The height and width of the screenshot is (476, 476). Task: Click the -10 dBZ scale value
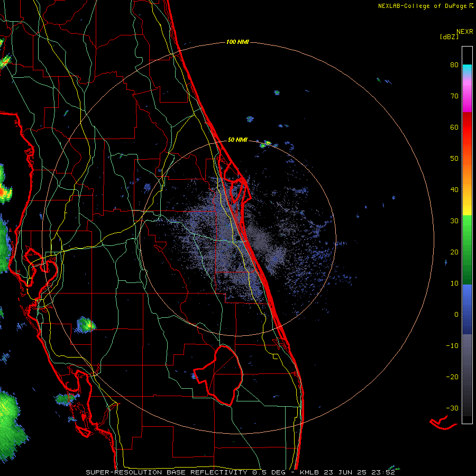[x=452, y=346]
